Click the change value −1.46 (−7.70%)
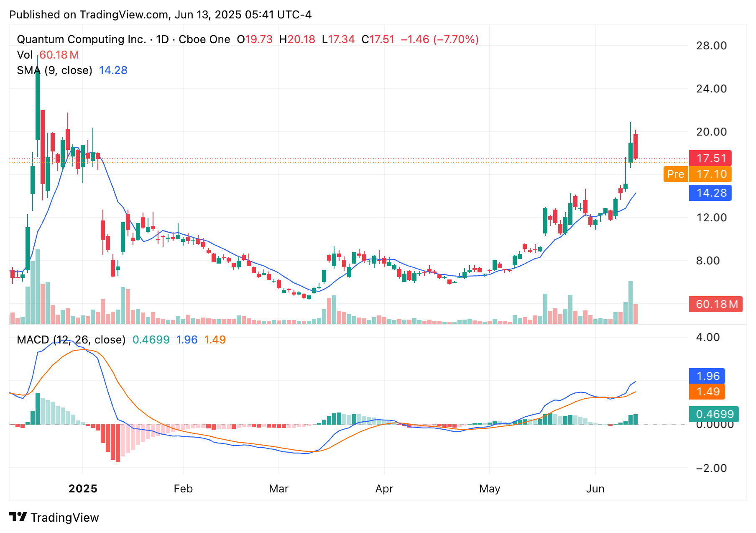The width and height of the screenshot is (756, 533). click(x=440, y=39)
